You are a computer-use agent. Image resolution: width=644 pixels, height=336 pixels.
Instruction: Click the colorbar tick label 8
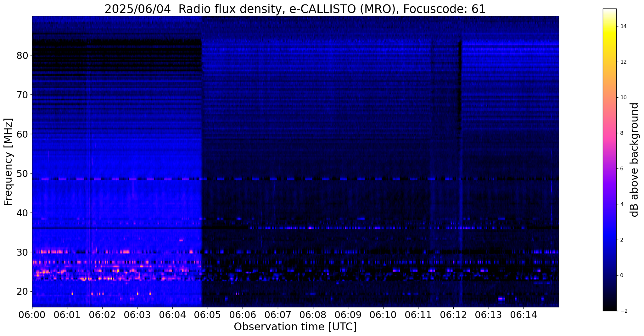click(x=621, y=133)
